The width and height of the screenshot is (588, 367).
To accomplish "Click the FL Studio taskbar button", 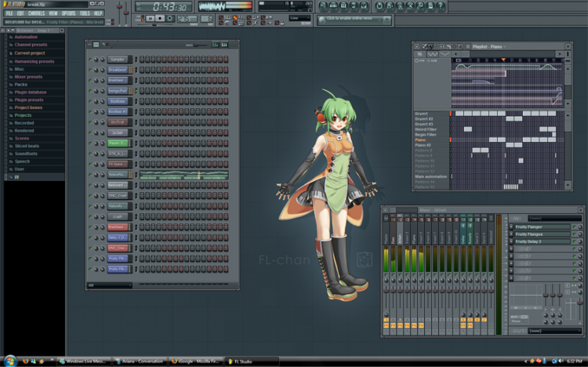I will (251, 362).
